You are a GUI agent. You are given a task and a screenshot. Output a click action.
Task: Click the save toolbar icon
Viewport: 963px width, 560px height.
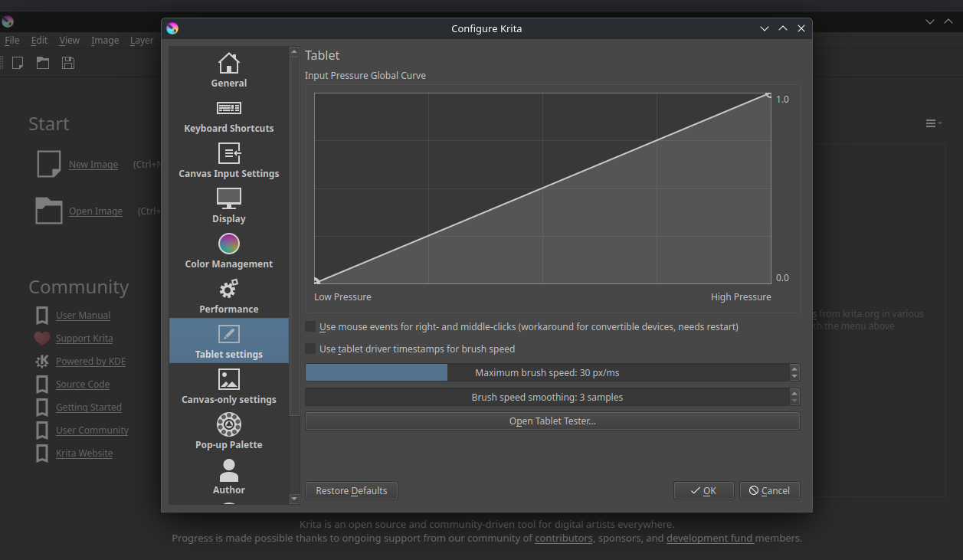tap(68, 63)
